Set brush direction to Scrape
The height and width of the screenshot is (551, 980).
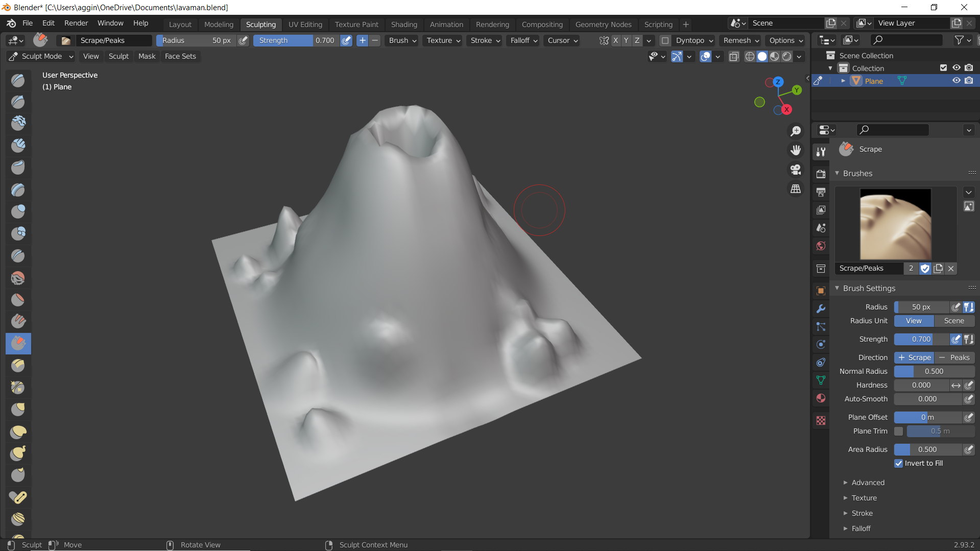[x=914, y=357]
